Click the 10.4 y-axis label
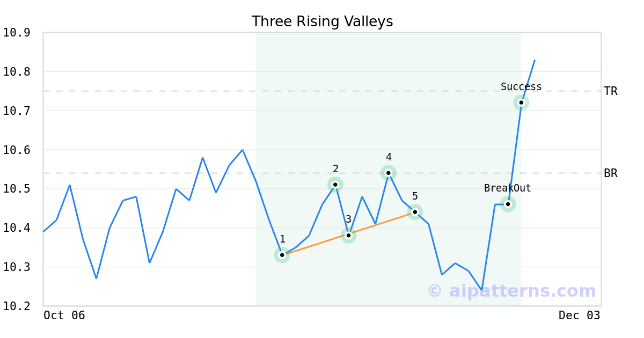Screen dimensions: 644x338 tap(17, 228)
